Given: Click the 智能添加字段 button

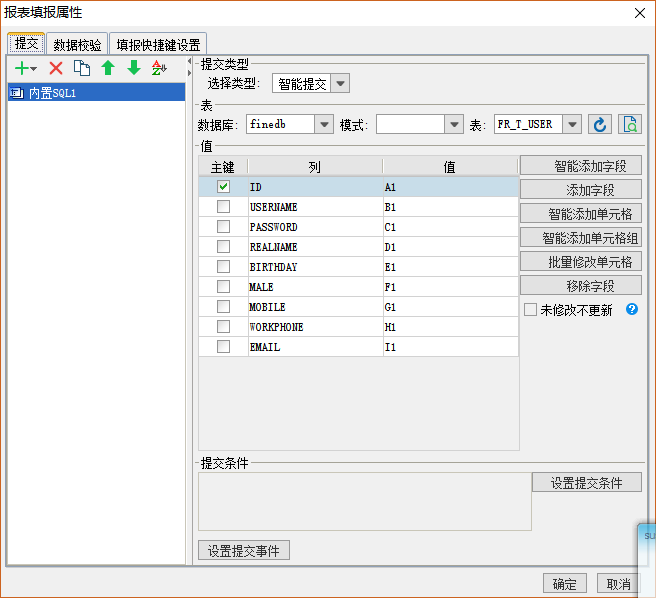Looking at the screenshot, I should 581,166.
